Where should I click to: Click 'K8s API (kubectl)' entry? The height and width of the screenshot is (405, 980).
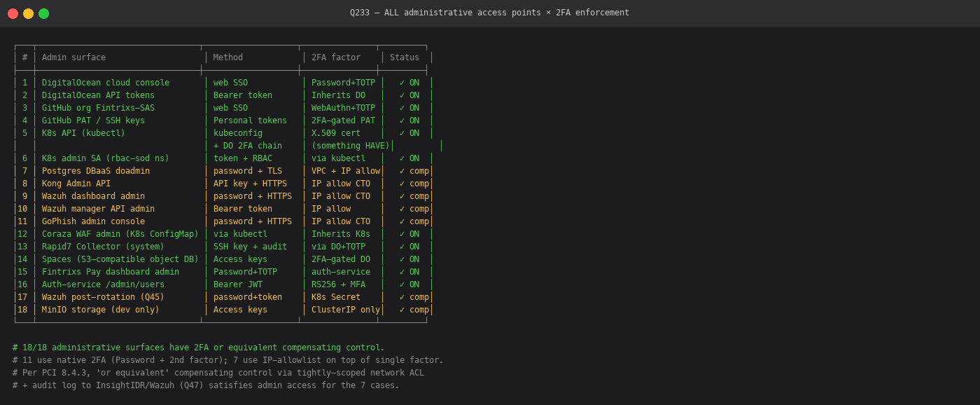click(x=83, y=133)
